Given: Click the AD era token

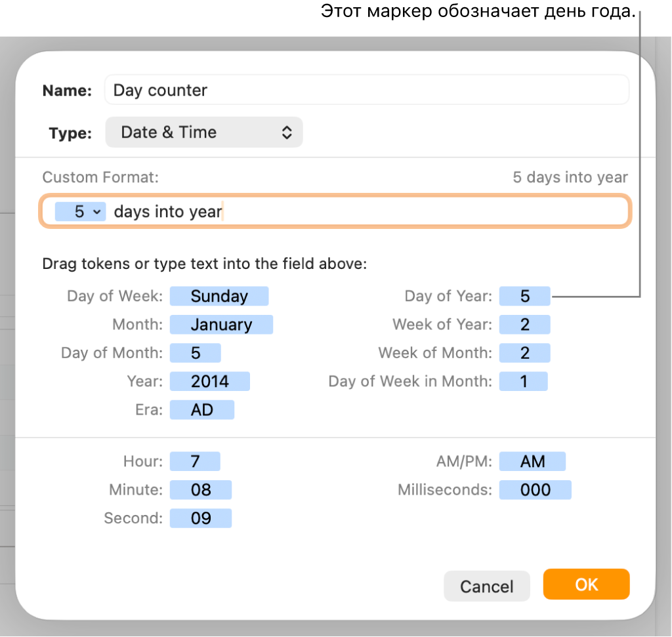Looking at the screenshot, I should (x=202, y=410).
